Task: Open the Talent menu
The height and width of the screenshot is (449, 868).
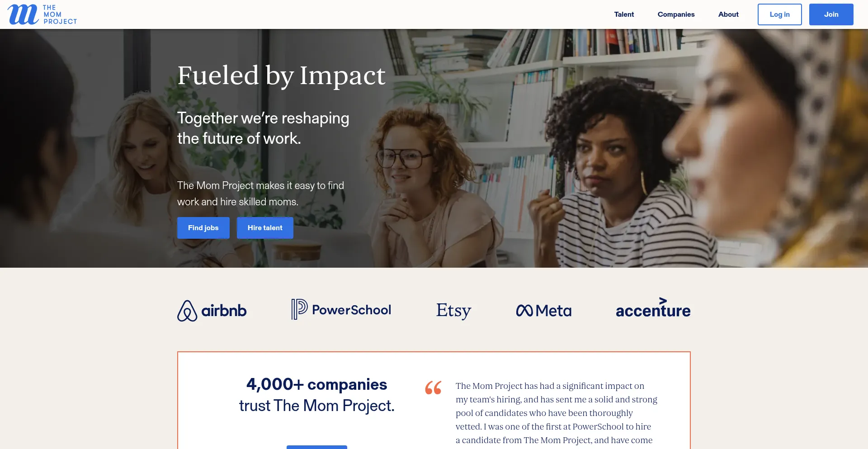Action: [624, 14]
